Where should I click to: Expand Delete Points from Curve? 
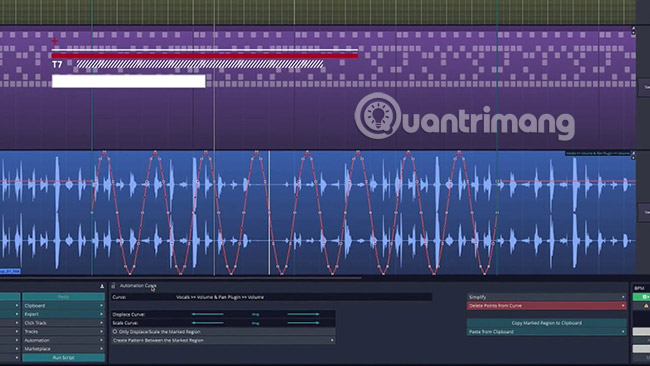546,306
